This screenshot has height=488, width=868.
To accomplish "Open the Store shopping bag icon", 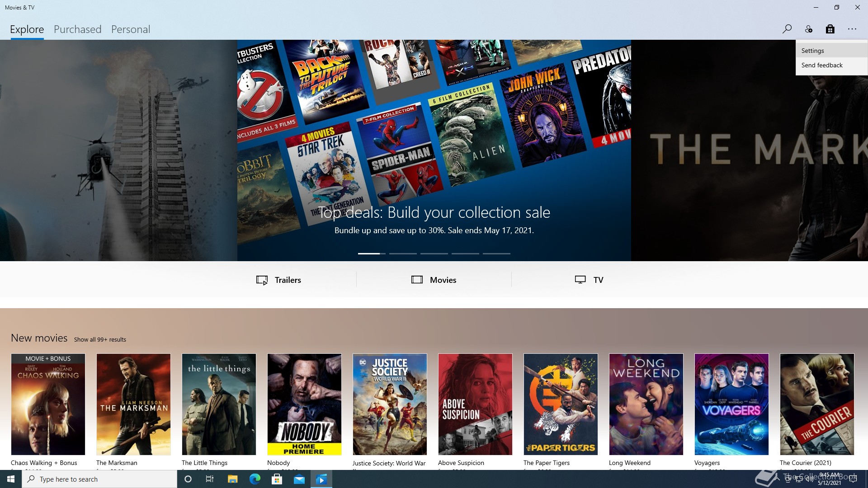I will click(x=830, y=29).
